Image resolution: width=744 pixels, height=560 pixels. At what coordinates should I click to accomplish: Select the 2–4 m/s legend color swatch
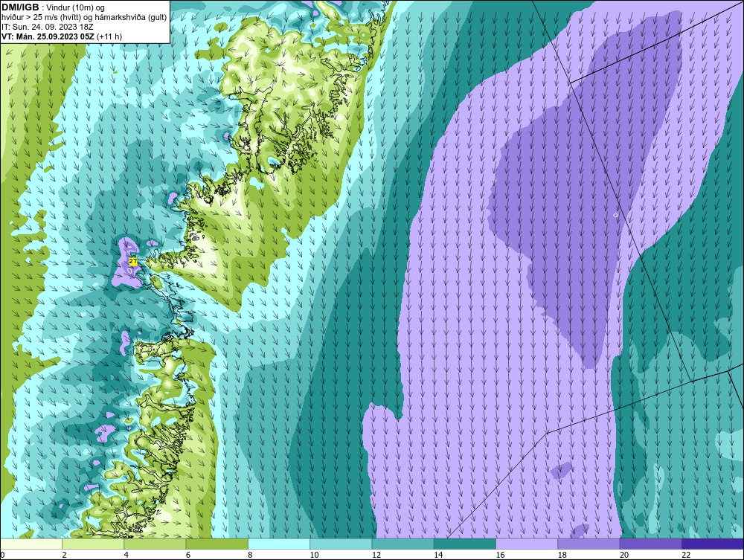[93, 544]
